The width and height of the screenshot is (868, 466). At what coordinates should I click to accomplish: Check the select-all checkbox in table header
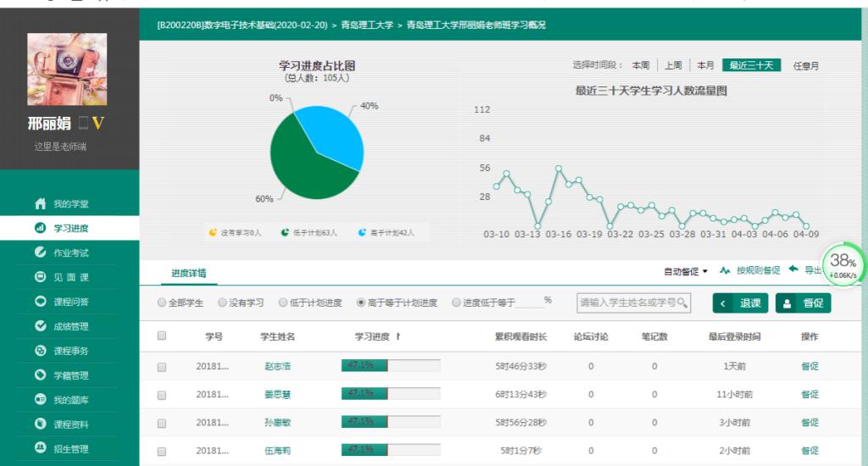162,336
